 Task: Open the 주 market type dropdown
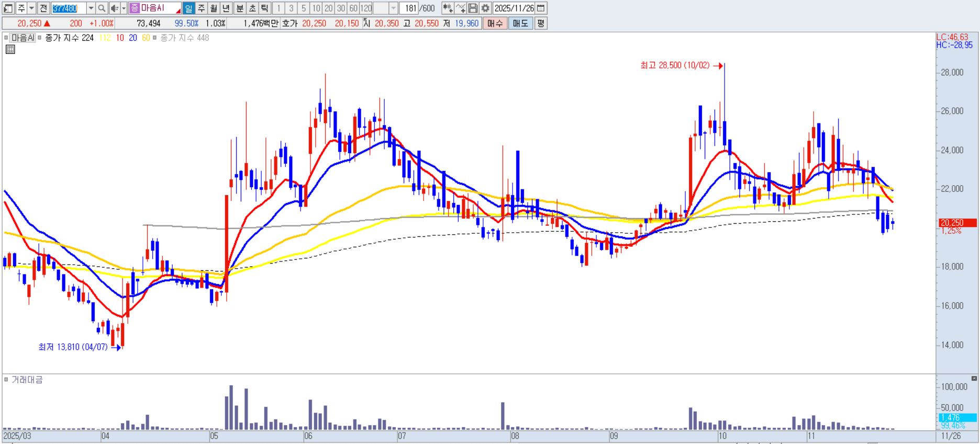(x=32, y=8)
